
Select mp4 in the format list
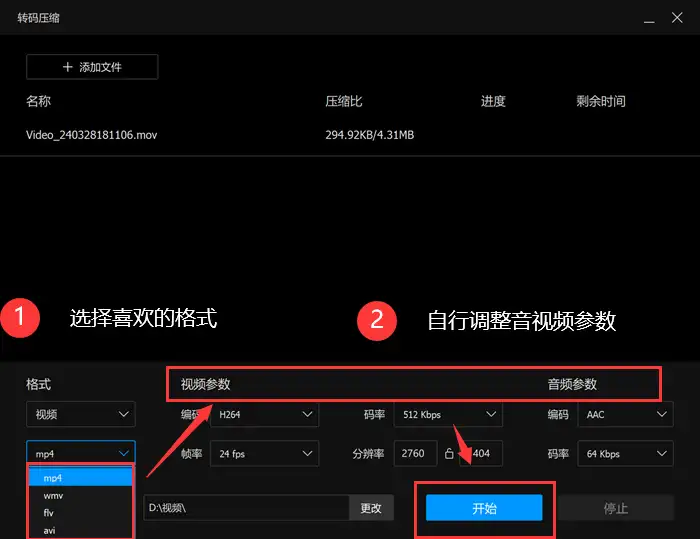[x=81, y=477]
